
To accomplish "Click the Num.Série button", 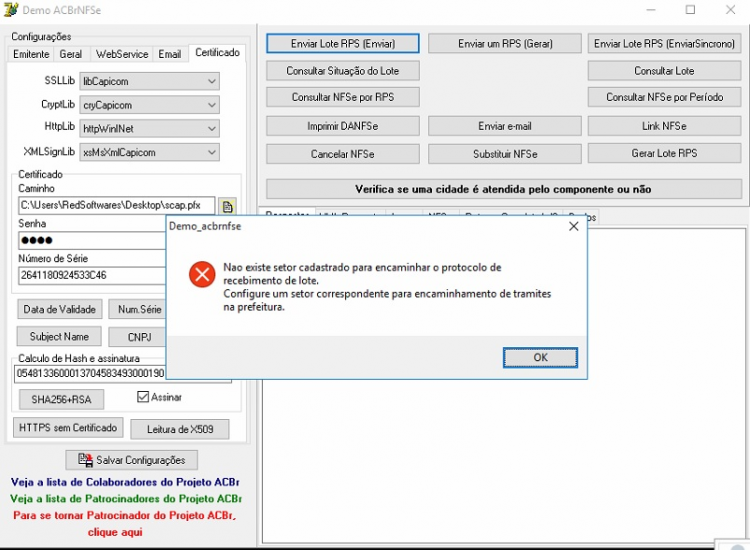I will point(137,309).
